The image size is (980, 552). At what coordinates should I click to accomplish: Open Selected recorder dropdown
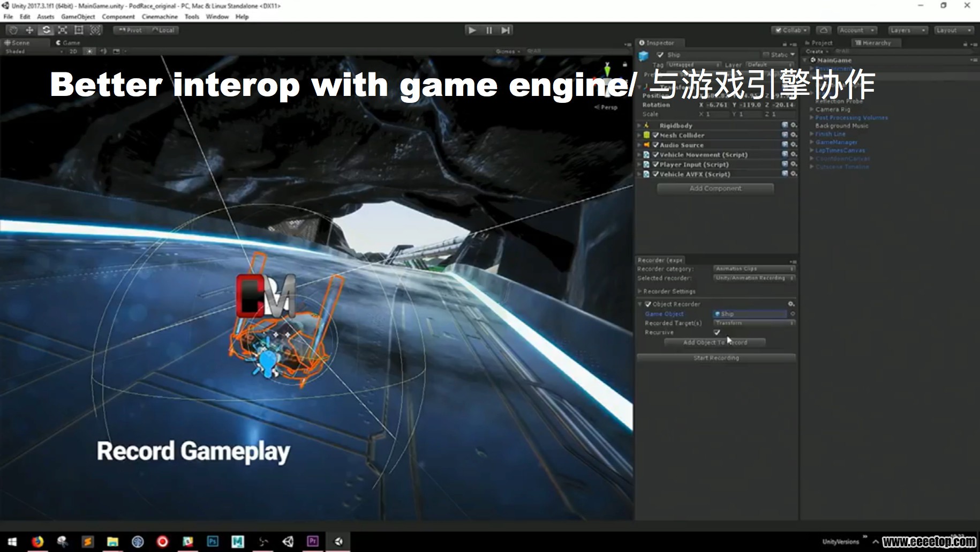754,278
